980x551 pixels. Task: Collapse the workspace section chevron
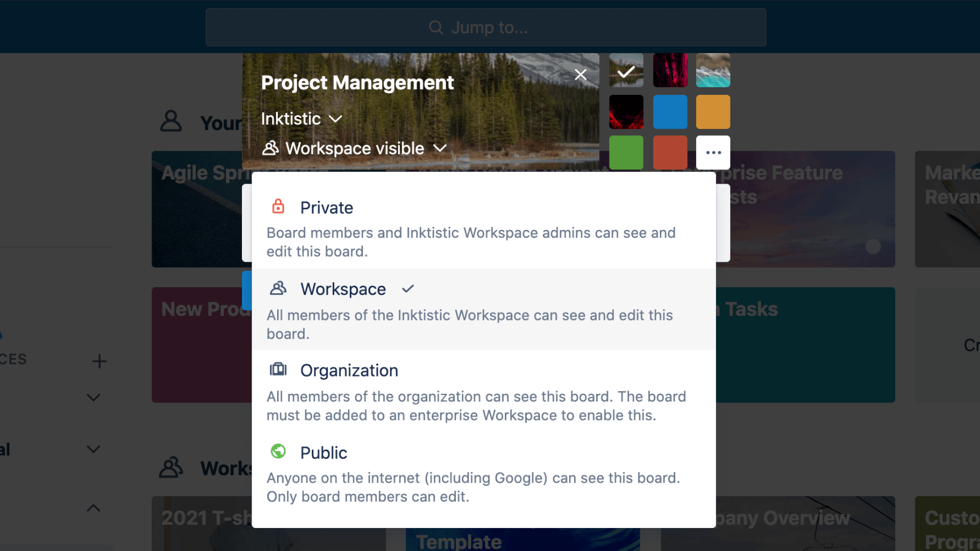click(x=93, y=508)
